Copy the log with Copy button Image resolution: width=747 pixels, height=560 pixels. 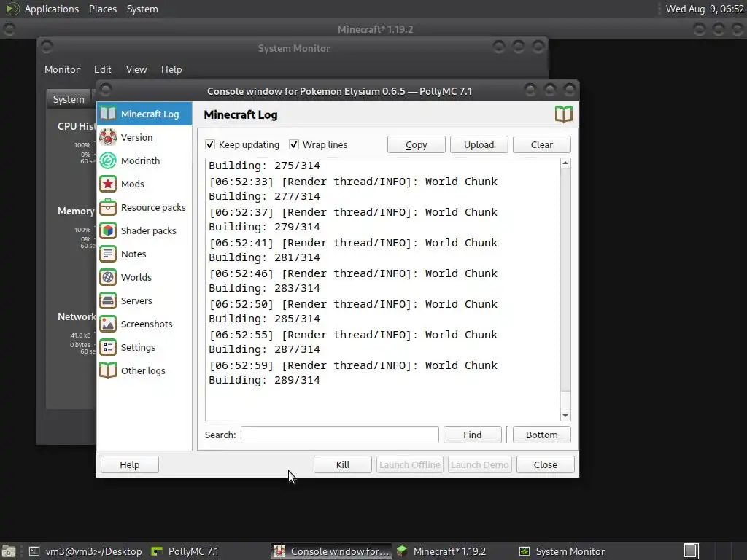click(417, 145)
